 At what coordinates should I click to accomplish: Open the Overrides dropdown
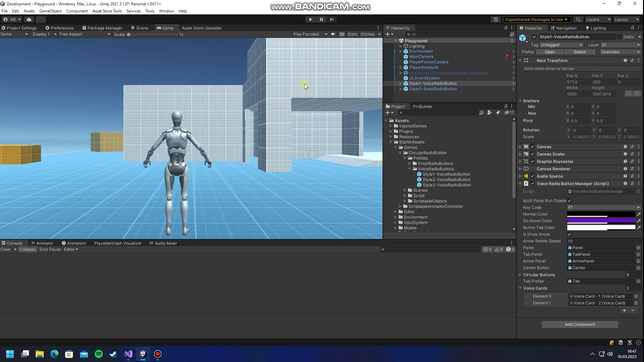[x=620, y=52]
